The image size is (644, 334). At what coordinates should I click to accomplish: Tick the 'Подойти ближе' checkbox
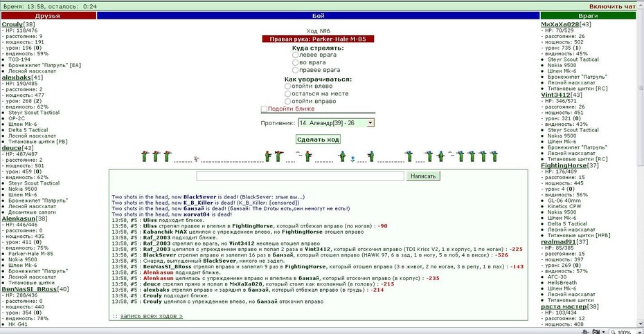(264, 109)
